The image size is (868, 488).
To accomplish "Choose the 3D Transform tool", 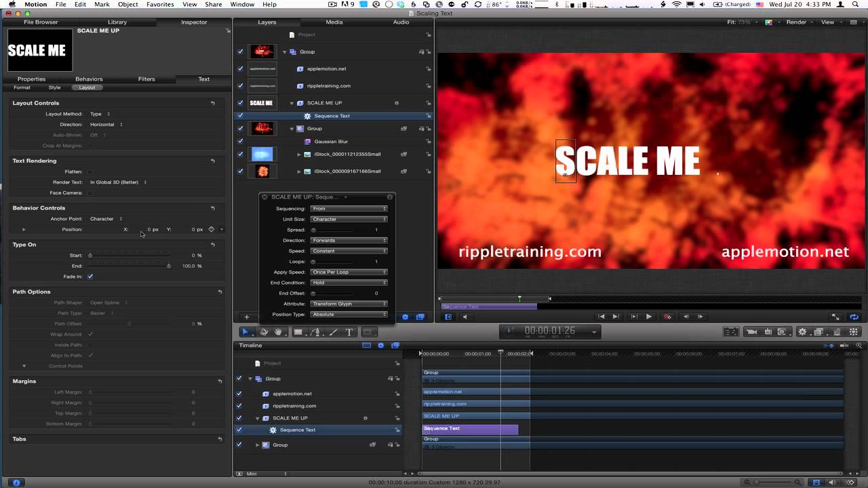I will 264,332.
